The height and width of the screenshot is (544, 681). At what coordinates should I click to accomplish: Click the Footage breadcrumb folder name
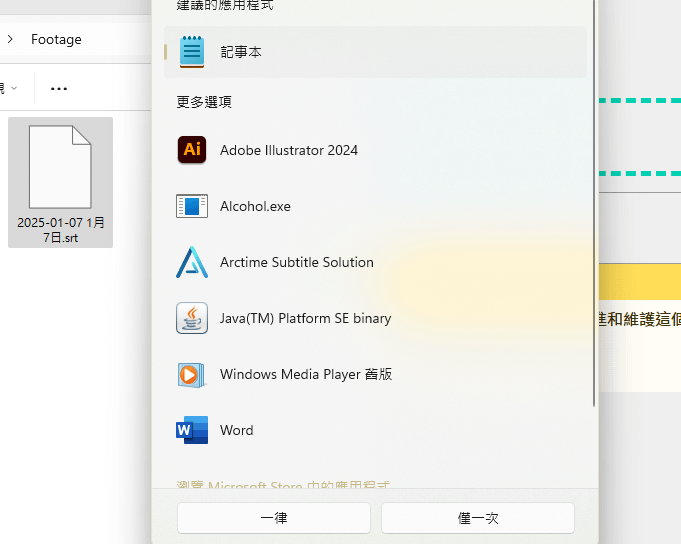(x=56, y=39)
